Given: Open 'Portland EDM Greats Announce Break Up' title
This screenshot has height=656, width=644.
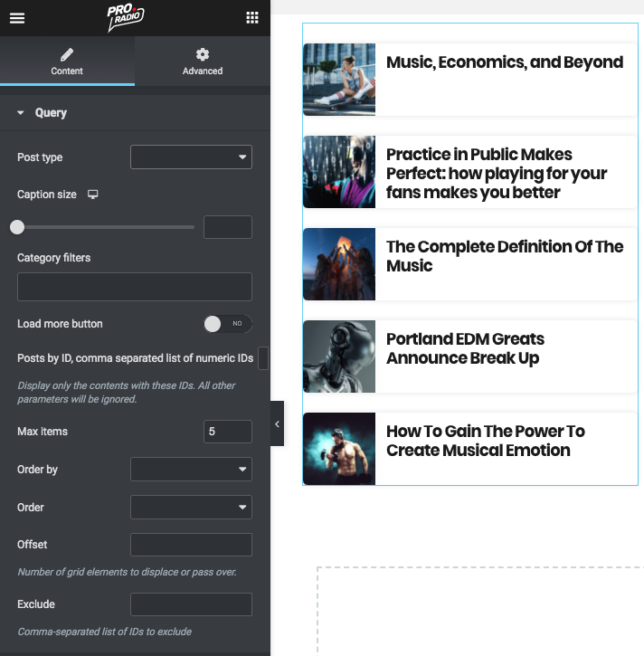Looking at the screenshot, I should point(465,348).
